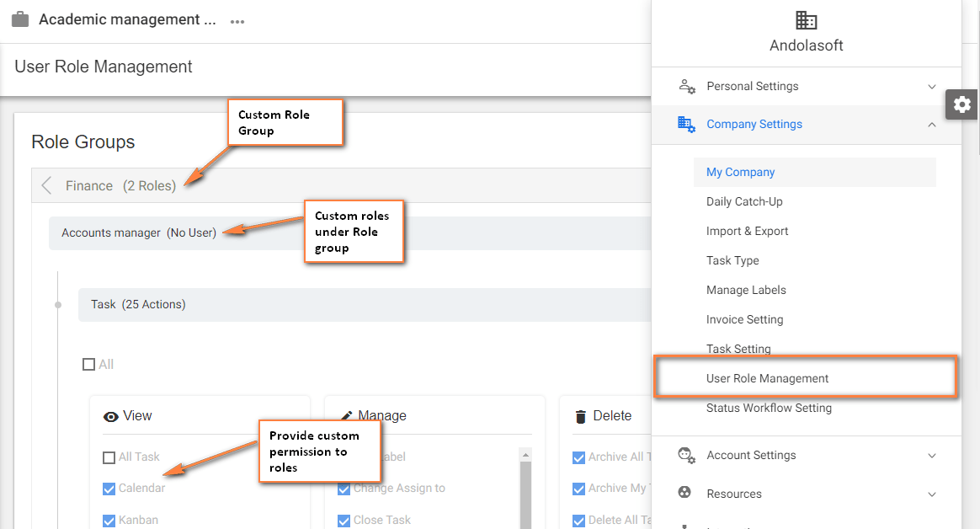This screenshot has width=980, height=529.
Task: Click the eye icon beside View
Action: (x=110, y=416)
